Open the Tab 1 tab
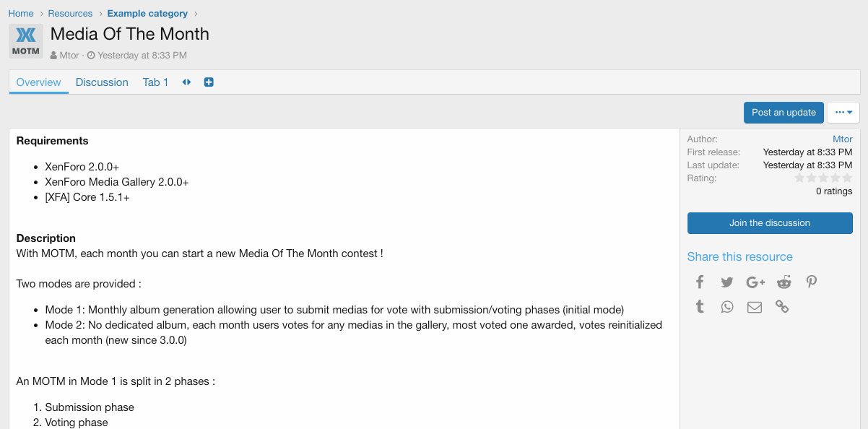 click(x=155, y=82)
